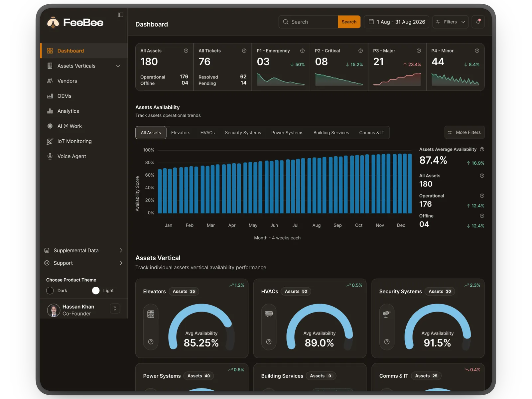Expand Supplemental Data section
This screenshot has height=399, width=532.
click(x=84, y=250)
